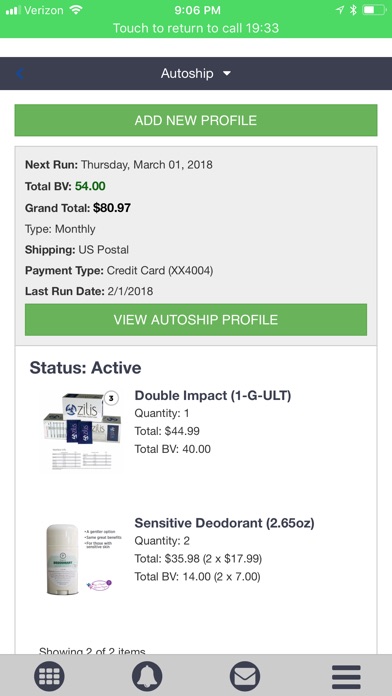Viewport: 392px width, 696px height.
Task: Open notifications bell icon
Action: (147, 676)
